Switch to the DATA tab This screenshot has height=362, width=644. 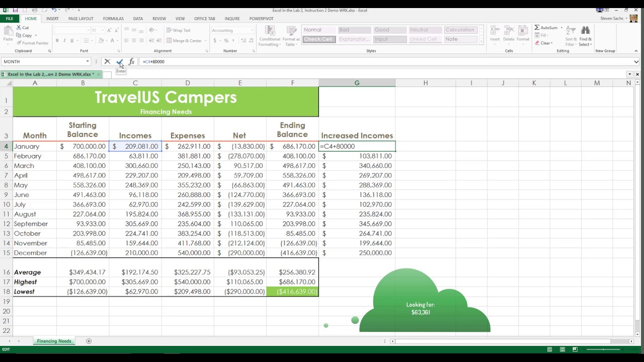138,19
